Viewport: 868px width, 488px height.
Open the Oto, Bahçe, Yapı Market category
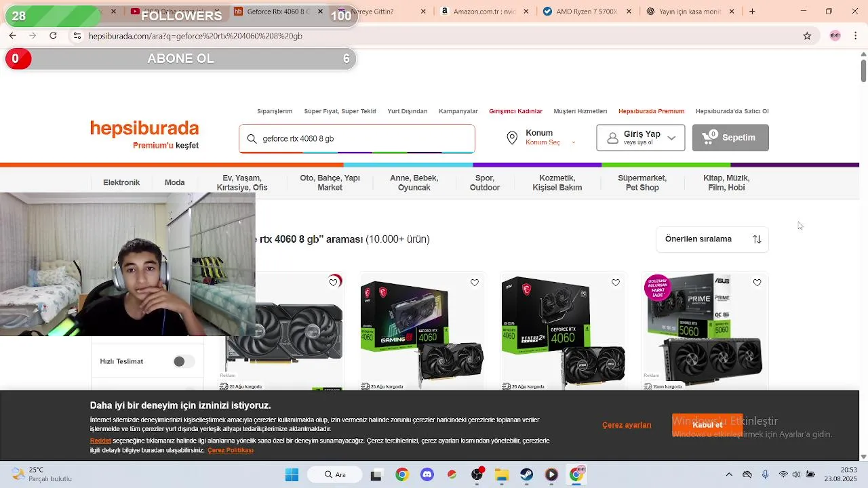pyautogui.click(x=330, y=183)
